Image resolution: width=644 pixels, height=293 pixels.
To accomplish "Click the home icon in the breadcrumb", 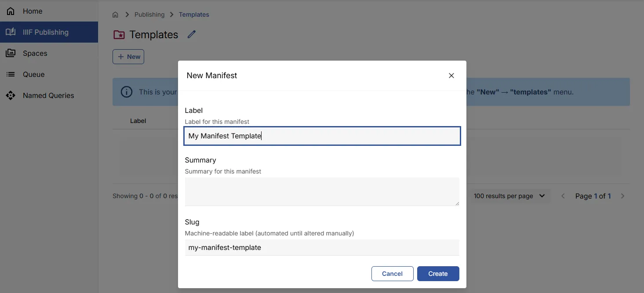I will (x=115, y=14).
